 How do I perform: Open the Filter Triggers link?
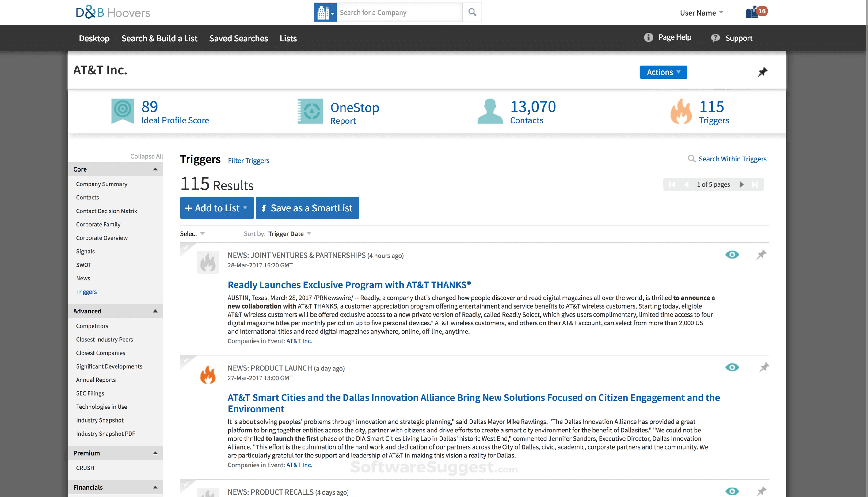tap(249, 161)
